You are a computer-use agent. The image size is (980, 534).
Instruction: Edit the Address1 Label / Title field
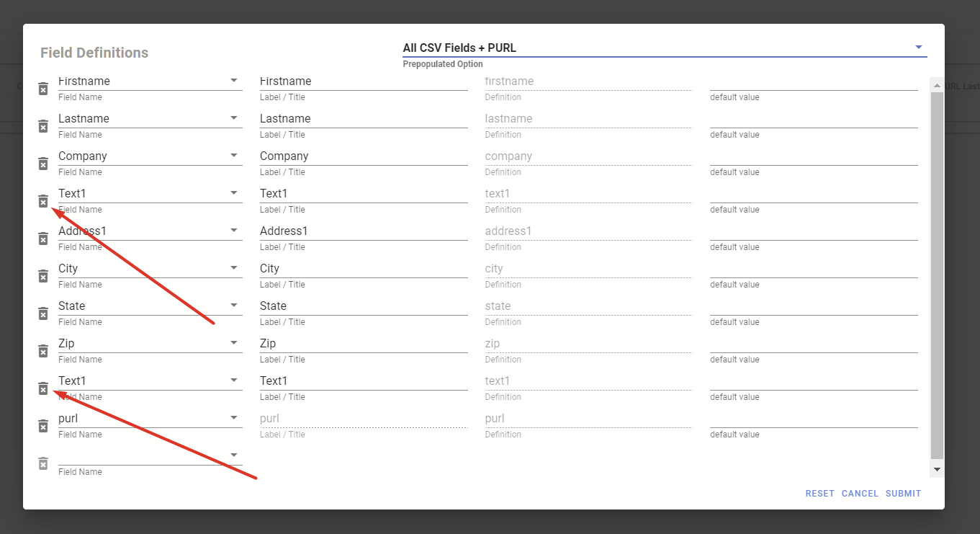pos(364,231)
